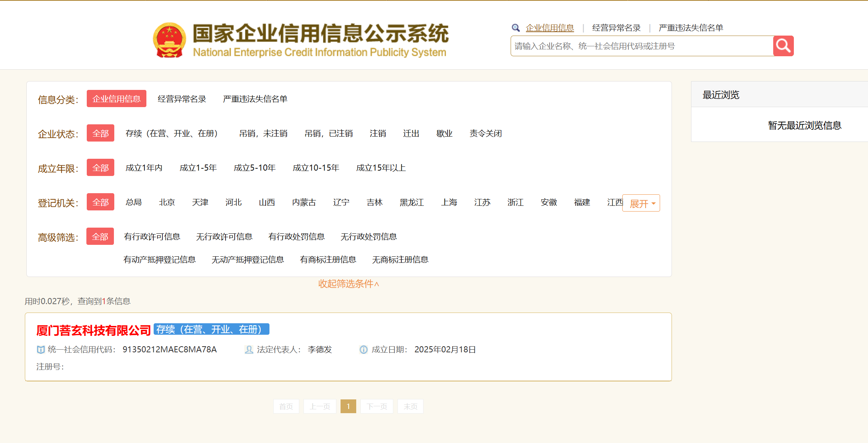This screenshot has width=868, height=443.
Task: Expand registration authority list with 展开
Action: (641, 203)
